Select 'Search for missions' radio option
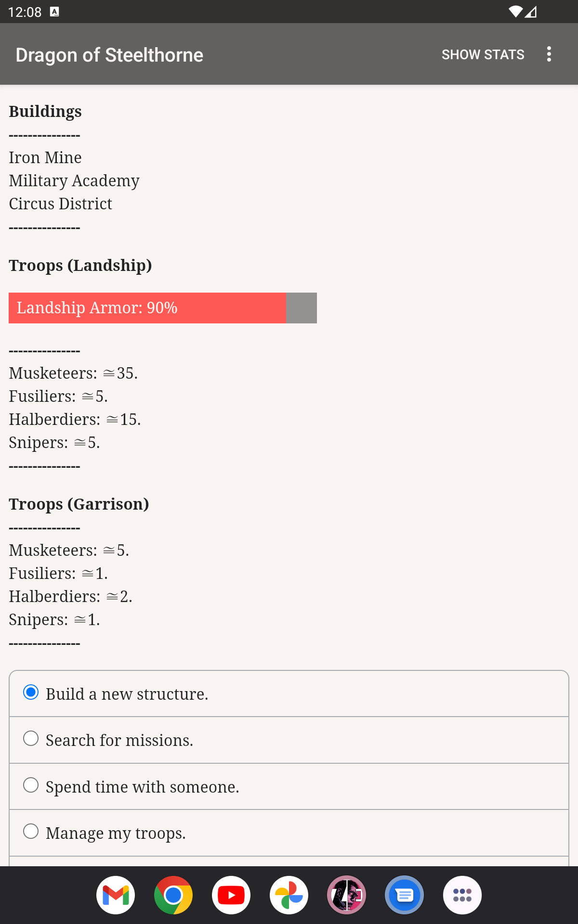The image size is (578, 924). [x=289, y=740]
